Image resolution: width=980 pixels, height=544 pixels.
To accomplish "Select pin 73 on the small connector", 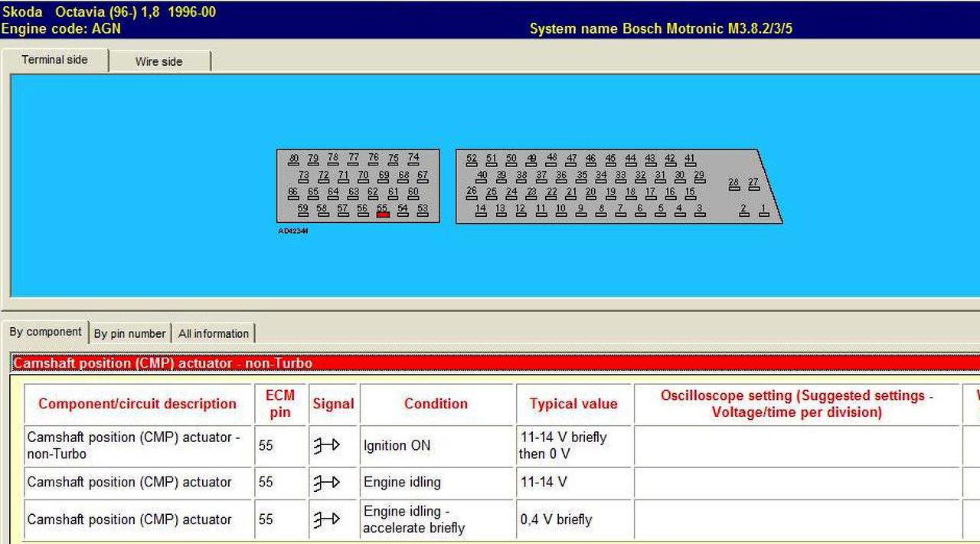I will [x=304, y=177].
